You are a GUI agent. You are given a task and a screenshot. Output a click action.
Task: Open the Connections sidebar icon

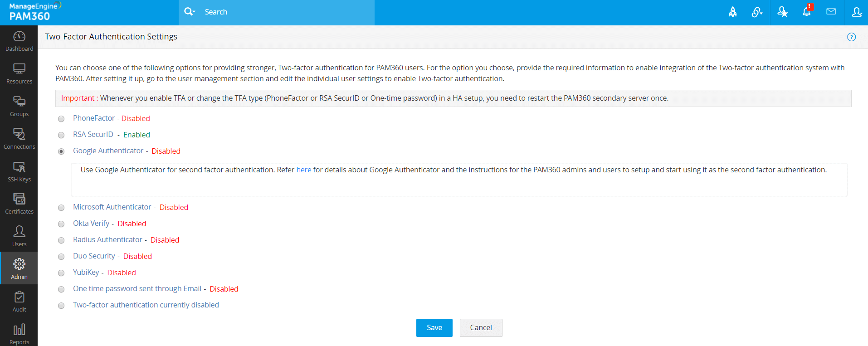click(x=19, y=139)
